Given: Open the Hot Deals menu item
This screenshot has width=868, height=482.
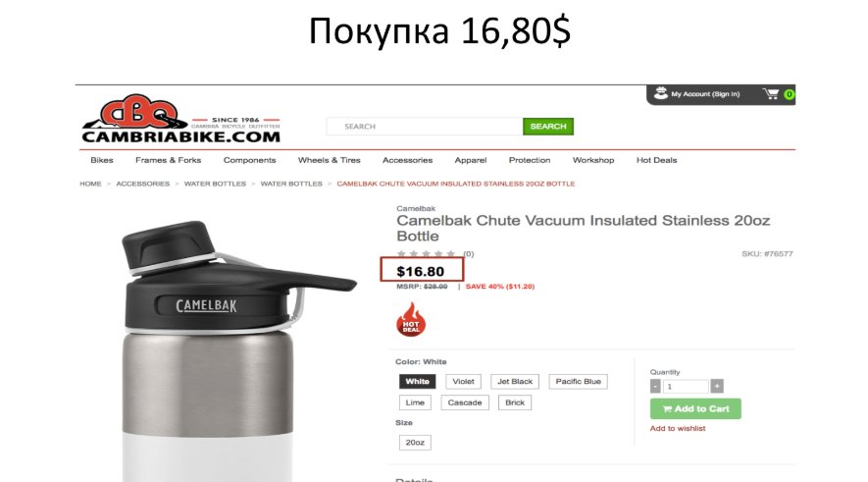Looking at the screenshot, I should (656, 160).
